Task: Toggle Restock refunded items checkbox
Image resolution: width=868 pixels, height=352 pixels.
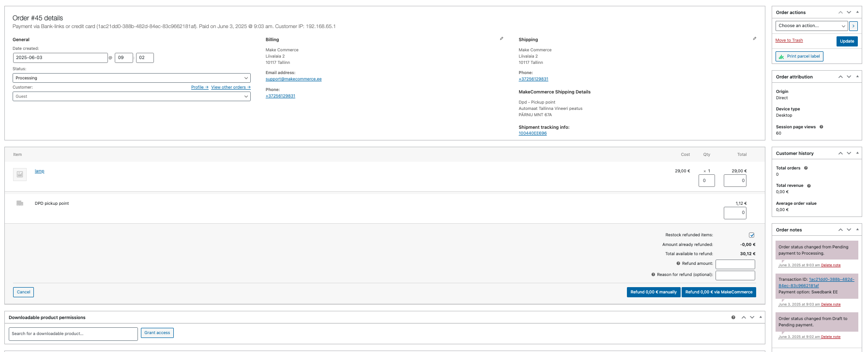Action: pos(752,235)
